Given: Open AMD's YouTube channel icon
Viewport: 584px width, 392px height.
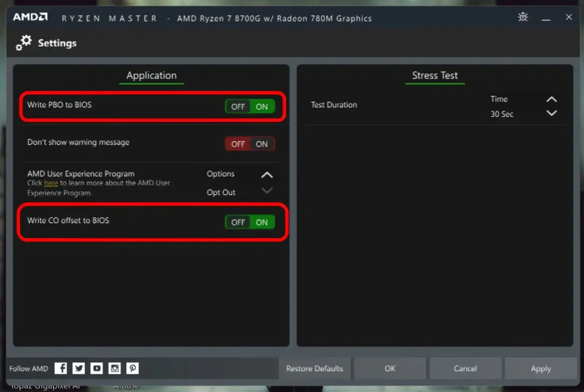Looking at the screenshot, I should [x=97, y=368].
